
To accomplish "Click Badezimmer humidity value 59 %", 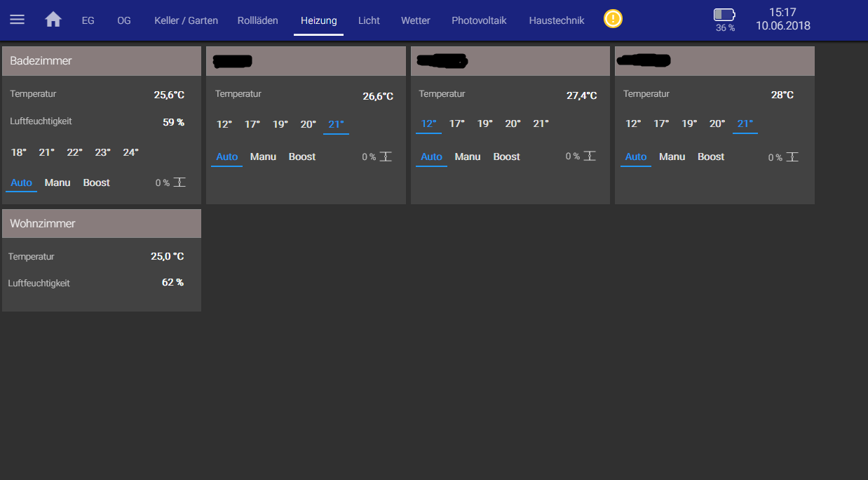I will click(173, 122).
